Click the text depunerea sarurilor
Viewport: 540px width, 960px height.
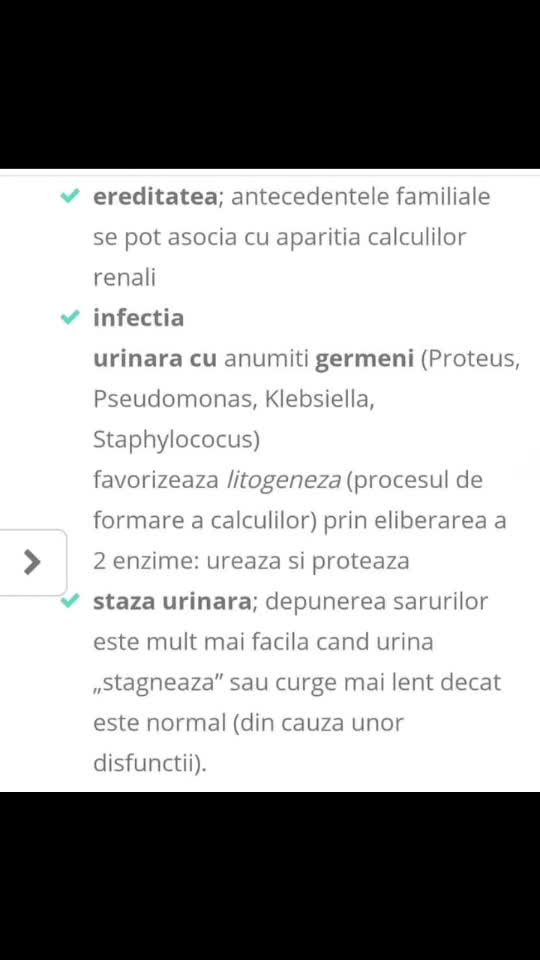pos(377,602)
